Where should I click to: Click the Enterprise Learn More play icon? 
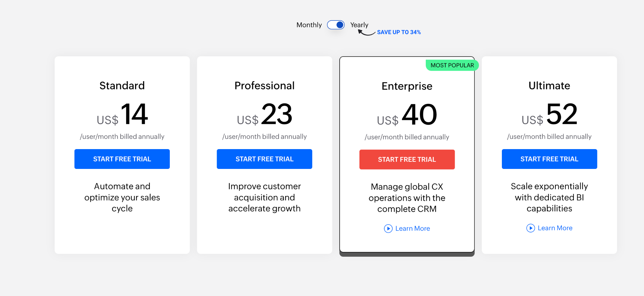[x=388, y=228]
